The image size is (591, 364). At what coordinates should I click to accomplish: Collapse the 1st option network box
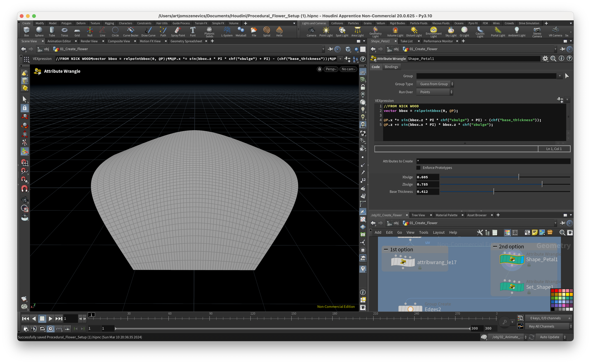[x=386, y=250]
